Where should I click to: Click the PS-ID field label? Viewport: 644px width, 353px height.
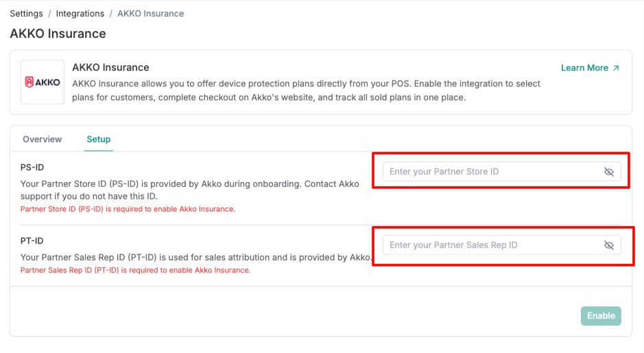coord(32,168)
